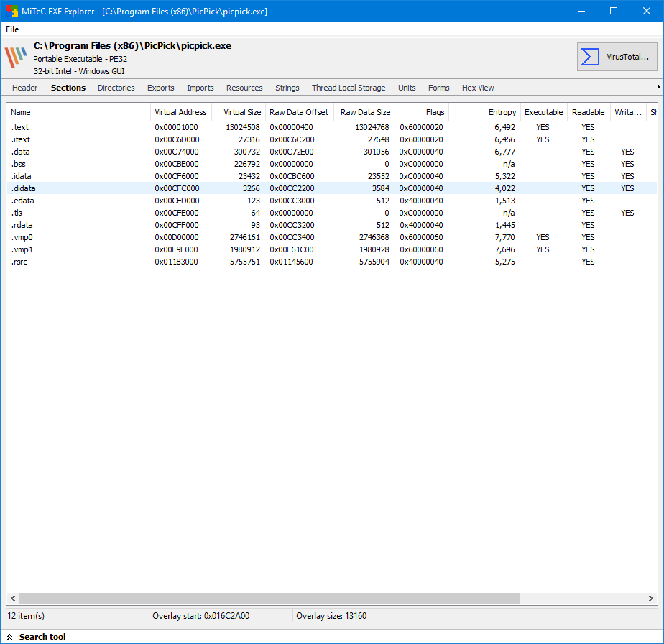Click the MiTeC EXE Explorer title bar icon

[11, 11]
